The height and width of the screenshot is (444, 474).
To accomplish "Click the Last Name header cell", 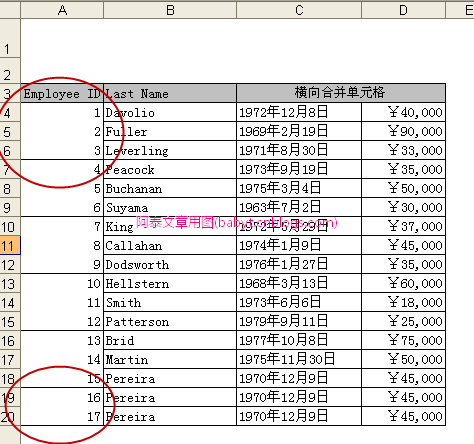I will point(170,93).
